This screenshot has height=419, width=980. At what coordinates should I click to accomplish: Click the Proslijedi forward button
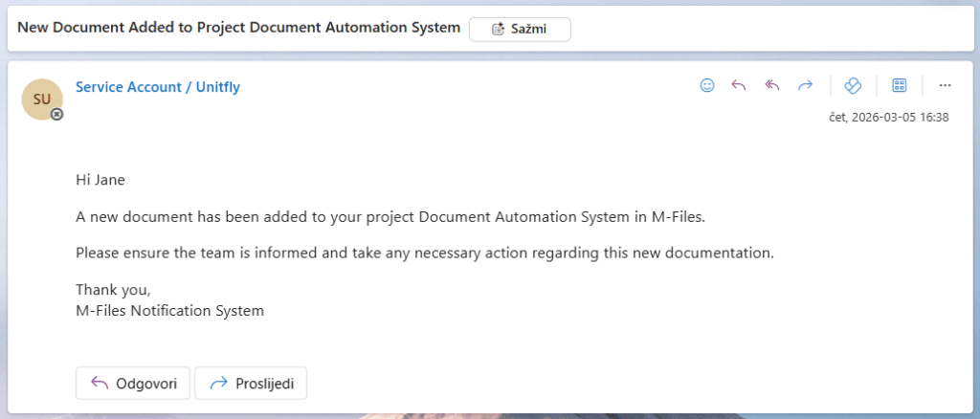(x=251, y=383)
